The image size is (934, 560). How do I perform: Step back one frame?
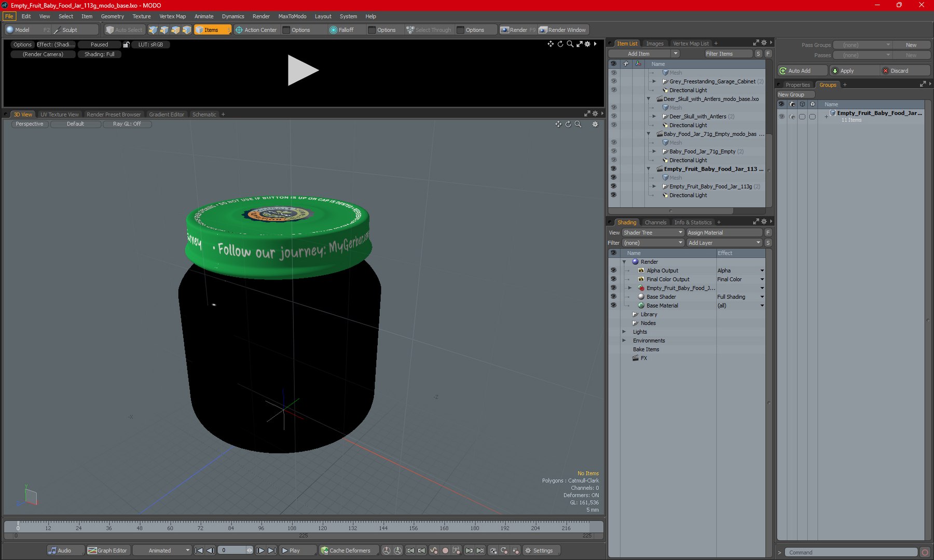click(x=211, y=551)
